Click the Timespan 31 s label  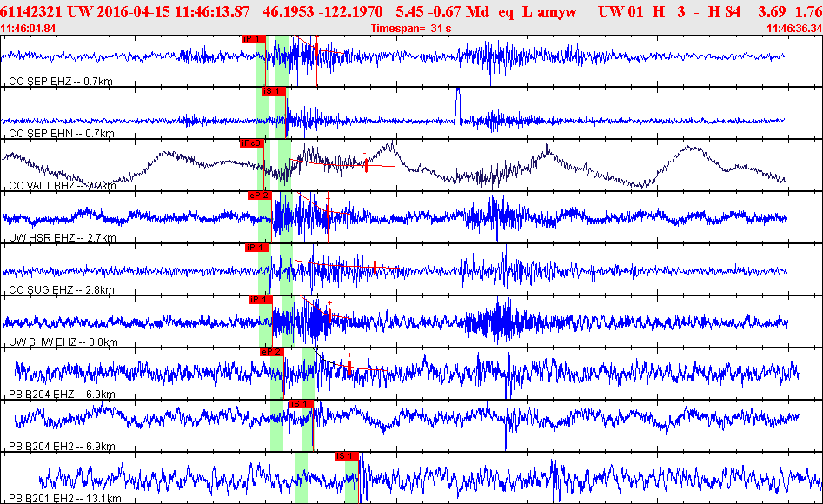(x=410, y=29)
